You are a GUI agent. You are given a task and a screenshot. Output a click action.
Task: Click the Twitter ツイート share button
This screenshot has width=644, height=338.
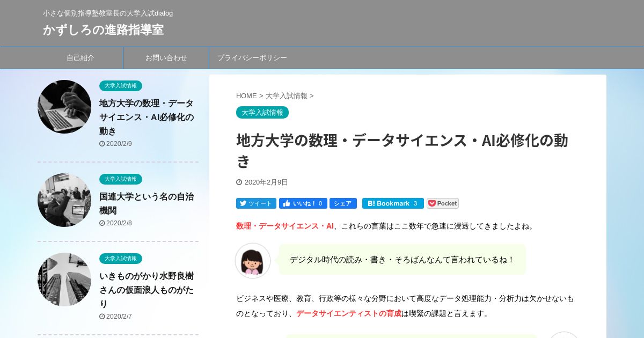(x=256, y=203)
